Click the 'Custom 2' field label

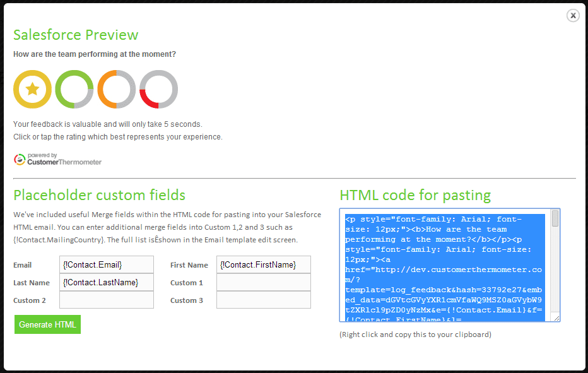(x=30, y=300)
